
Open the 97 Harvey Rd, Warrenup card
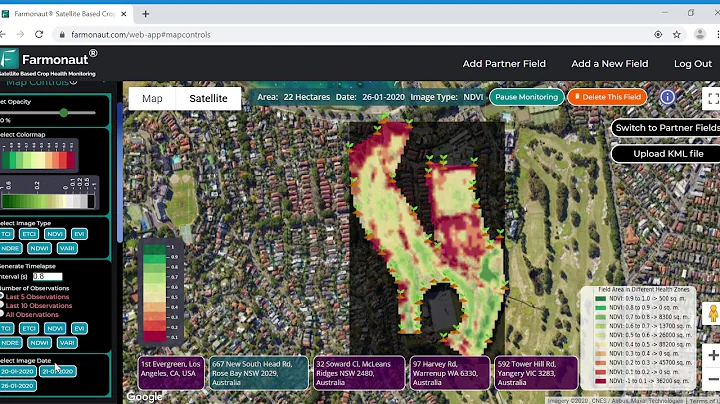450,373
